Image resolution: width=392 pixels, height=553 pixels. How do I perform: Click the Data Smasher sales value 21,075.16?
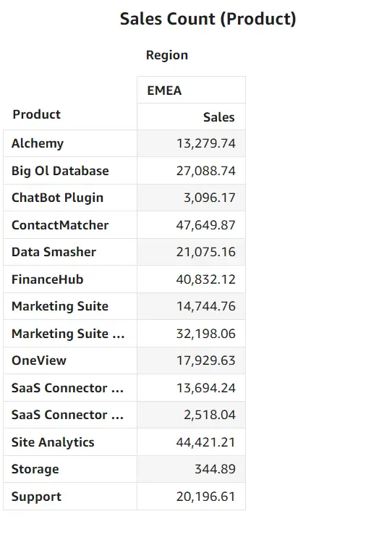click(206, 252)
